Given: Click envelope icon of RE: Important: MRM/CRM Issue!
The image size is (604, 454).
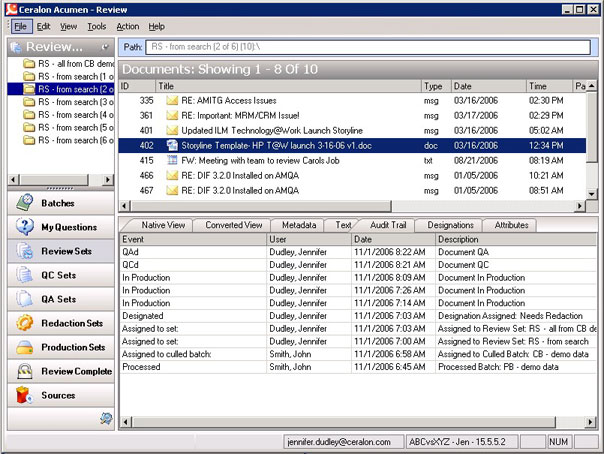Looking at the screenshot, I should coord(172,116).
